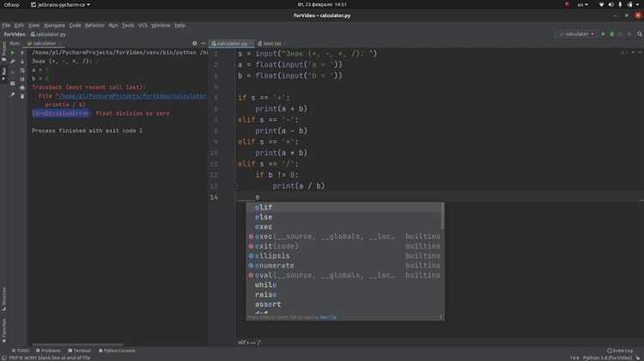Click forVideo breadcrumb in navigation bar
The height and width of the screenshot is (361, 644).
(15, 34)
